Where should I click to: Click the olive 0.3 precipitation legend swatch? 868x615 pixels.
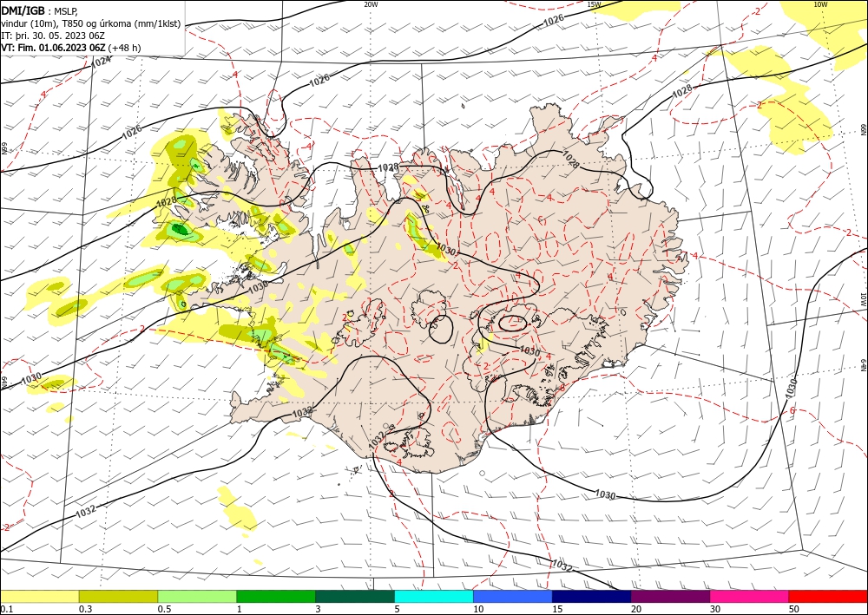point(118,596)
